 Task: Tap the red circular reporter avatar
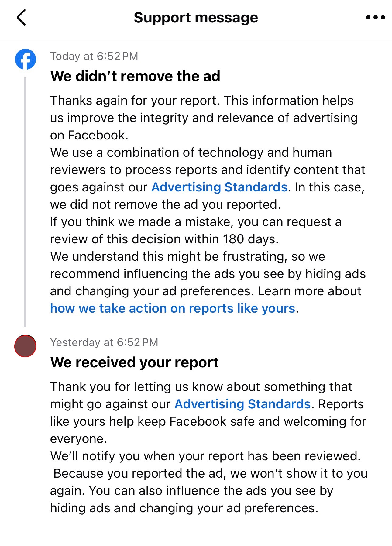coord(26,345)
